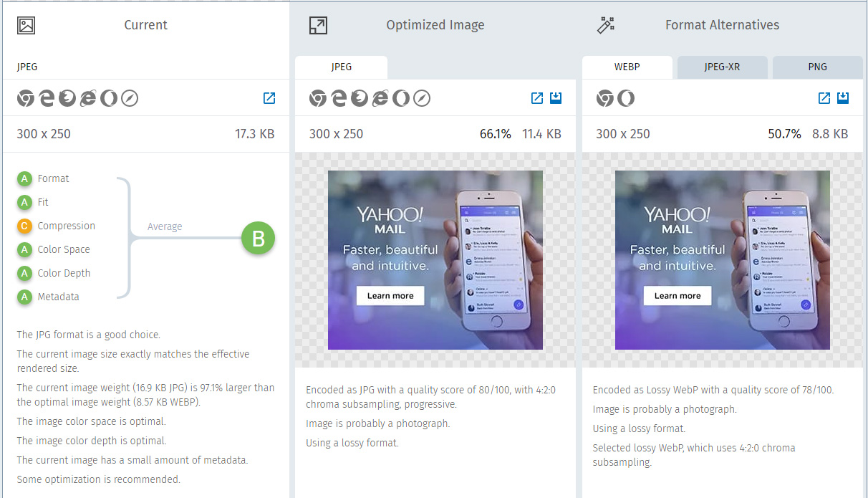Click the Optimized Image preview thumbnail
Image resolution: width=868 pixels, height=498 pixels.
(435, 260)
